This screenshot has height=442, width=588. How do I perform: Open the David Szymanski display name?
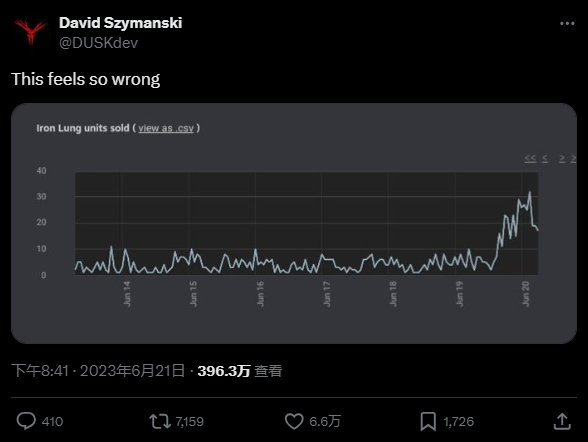[120, 23]
